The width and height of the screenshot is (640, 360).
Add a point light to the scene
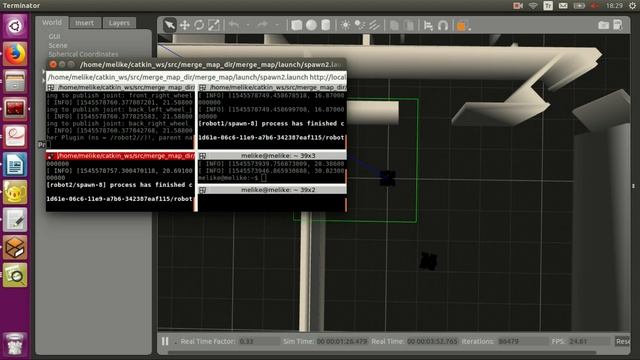(x=345, y=25)
